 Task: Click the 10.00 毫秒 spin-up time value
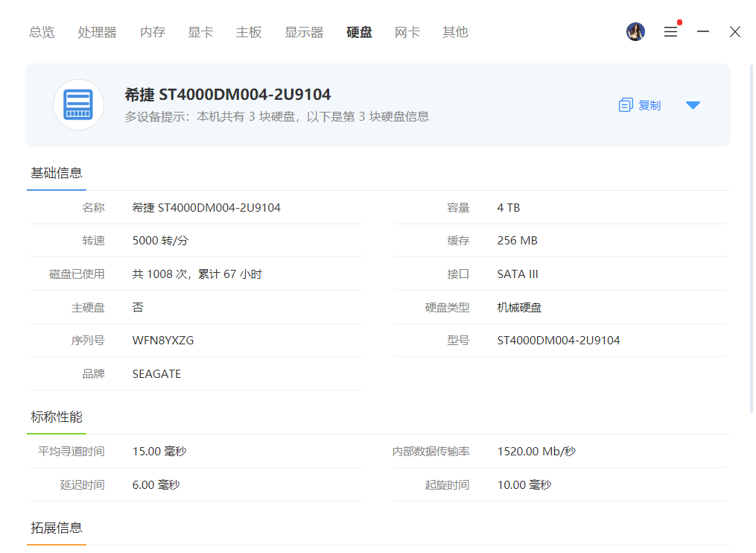[524, 485]
